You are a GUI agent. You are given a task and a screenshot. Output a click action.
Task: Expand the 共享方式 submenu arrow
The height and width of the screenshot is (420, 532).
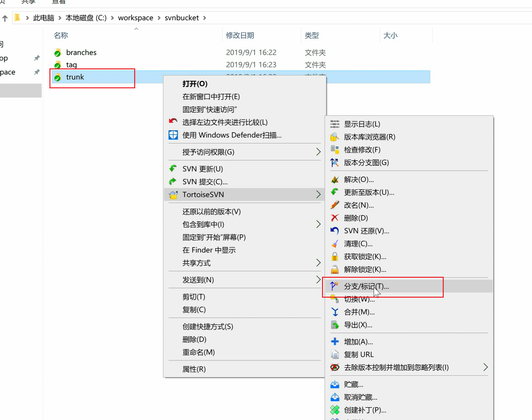pos(318,263)
